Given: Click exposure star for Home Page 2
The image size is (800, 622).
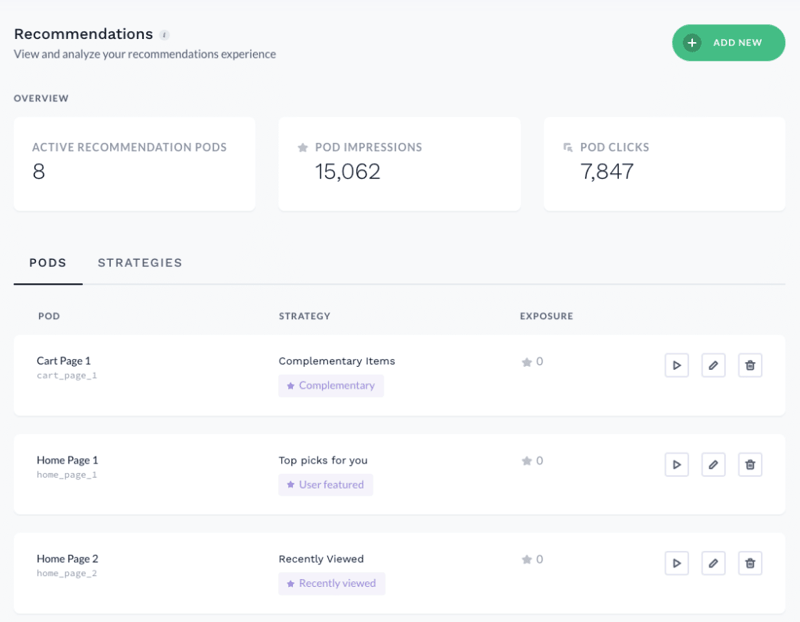Looking at the screenshot, I should tap(527, 560).
